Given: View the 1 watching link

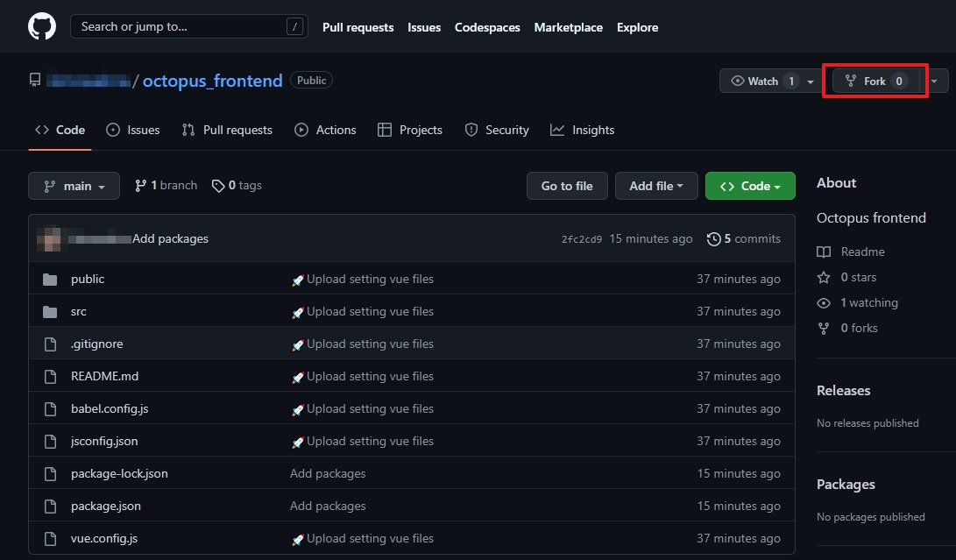Looking at the screenshot, I should (869, 302).
